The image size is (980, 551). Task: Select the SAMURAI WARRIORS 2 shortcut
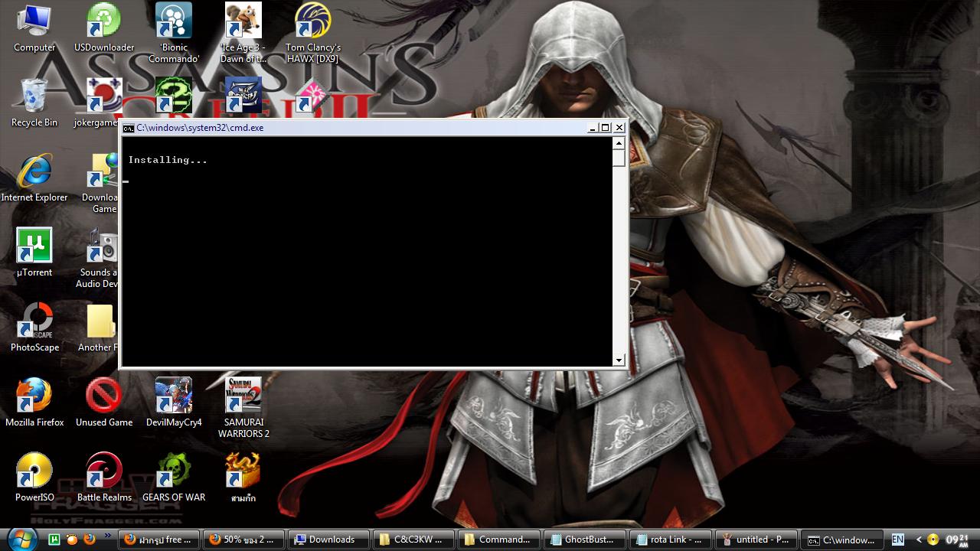coord(243,409)
